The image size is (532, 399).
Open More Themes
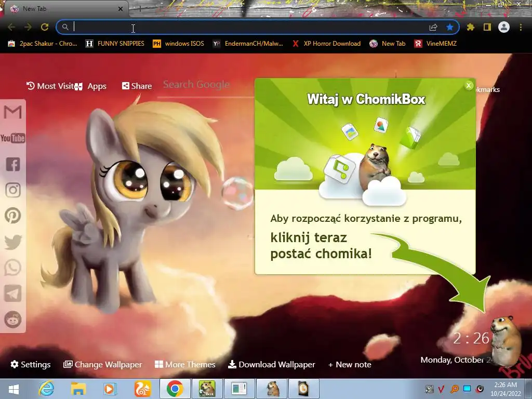click(x=185, y=364)
